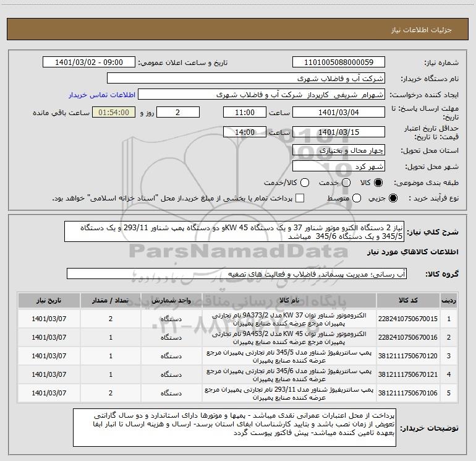This screenshot has width=476, height=461.
Task: Click the goods group field آب رسانی
Action: 237,274
